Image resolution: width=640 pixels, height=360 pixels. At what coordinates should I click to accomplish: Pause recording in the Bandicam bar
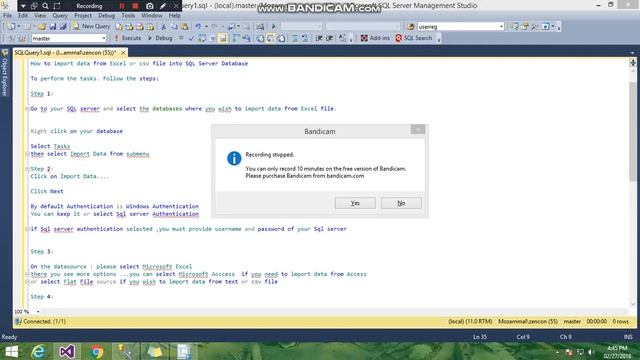point(122,6)
